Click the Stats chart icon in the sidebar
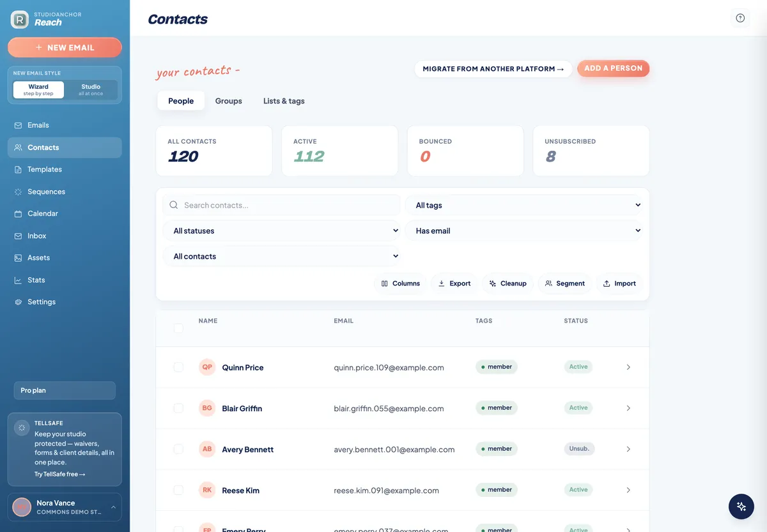Screen dimensions: 767x532 pos(18,280)
